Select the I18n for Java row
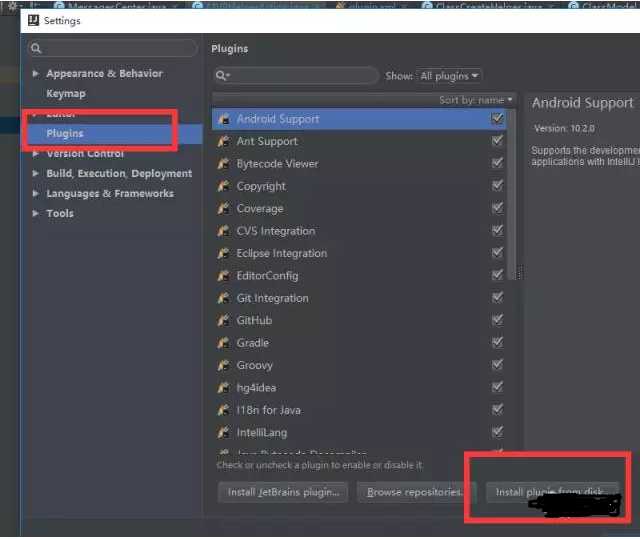 click(x=359, y=410)
